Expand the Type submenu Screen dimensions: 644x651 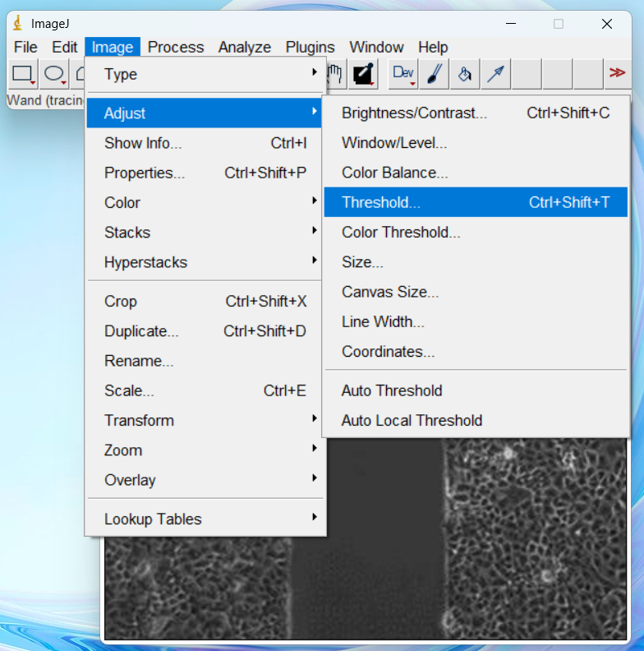[205, 74]
